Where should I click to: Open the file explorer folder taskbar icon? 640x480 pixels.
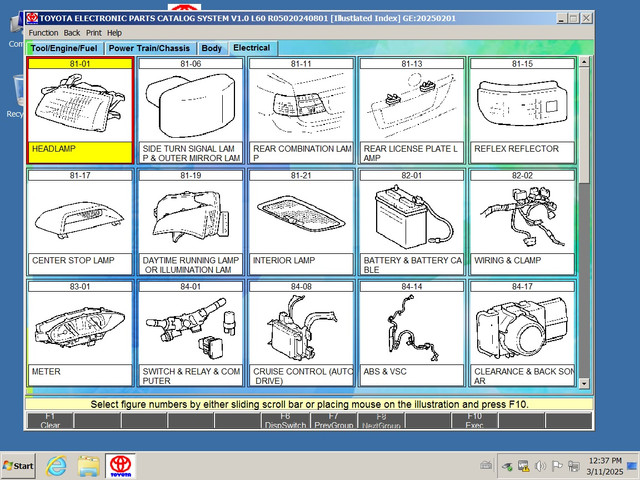coord(89,466)
